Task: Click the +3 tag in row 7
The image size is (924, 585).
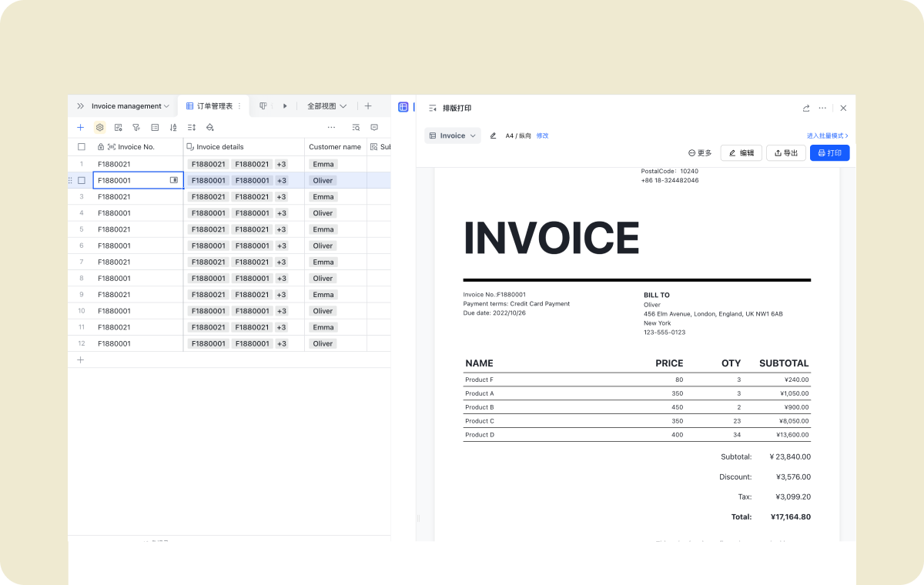Action: (281, 262)
